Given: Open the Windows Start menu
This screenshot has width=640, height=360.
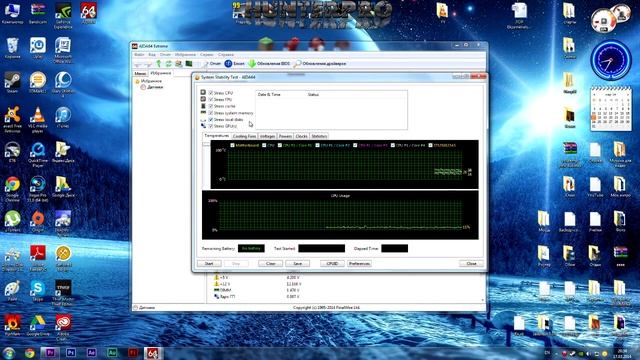Looking at the screenshot, I should [x=8, y=353].
